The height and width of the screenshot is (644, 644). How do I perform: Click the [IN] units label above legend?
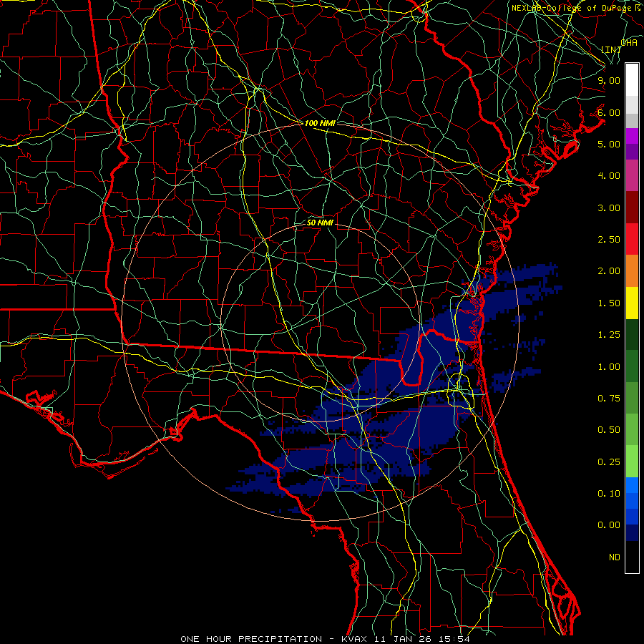[x=611, y=49]
